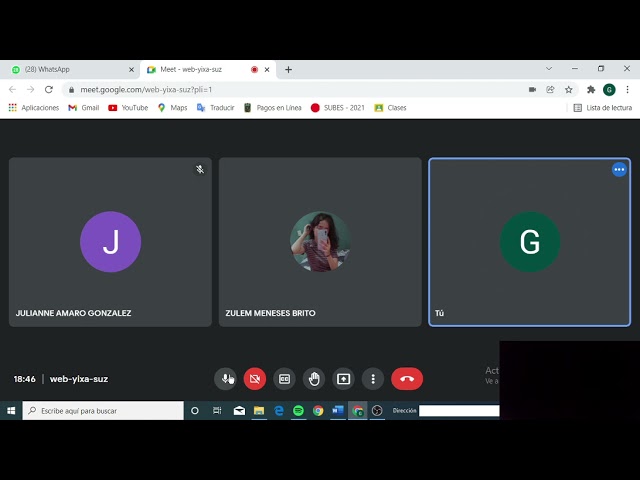Open the YouTube bookmark
Screen dimensions: 640x480
(x=128, y=108)
